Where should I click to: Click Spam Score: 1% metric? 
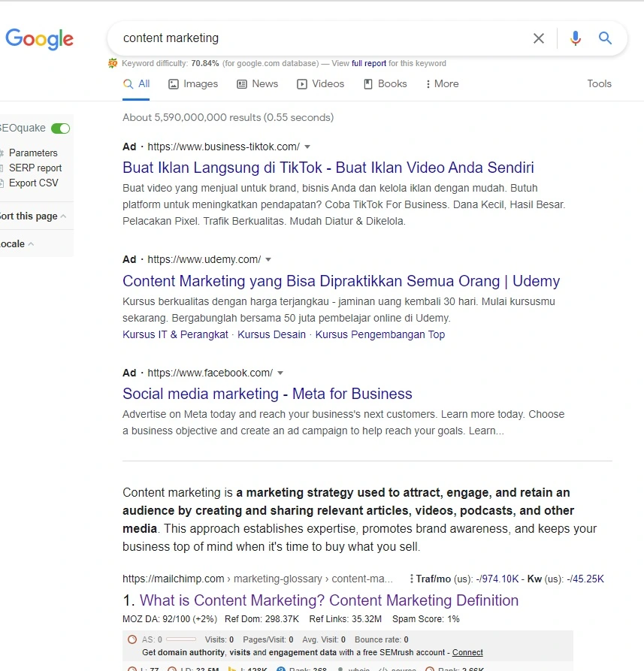point(426,619)
